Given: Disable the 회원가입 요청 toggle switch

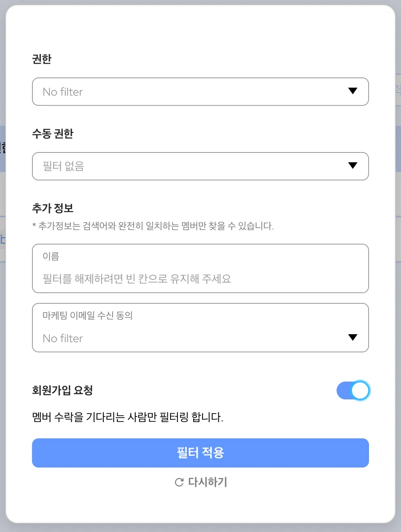Looking at the screenshot, I should pyautogui.click(x=353, y=390).
